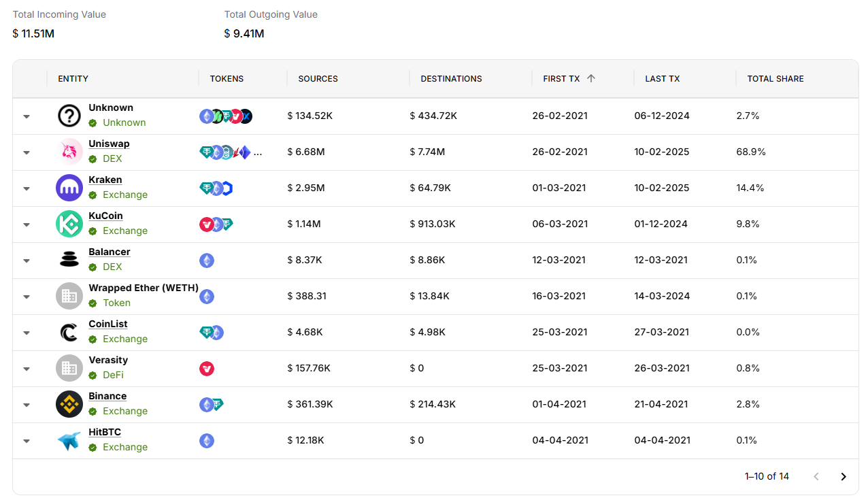Click the Wrapped Ether (WETH) entity name
The height and width of the screenshot is (500, 868).
point(144,288)
